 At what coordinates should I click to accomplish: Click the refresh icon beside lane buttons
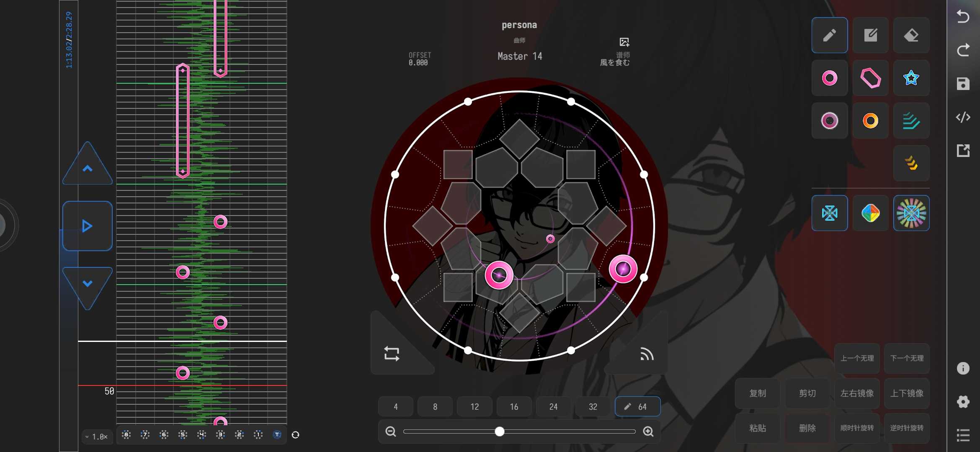coord(295,435)
